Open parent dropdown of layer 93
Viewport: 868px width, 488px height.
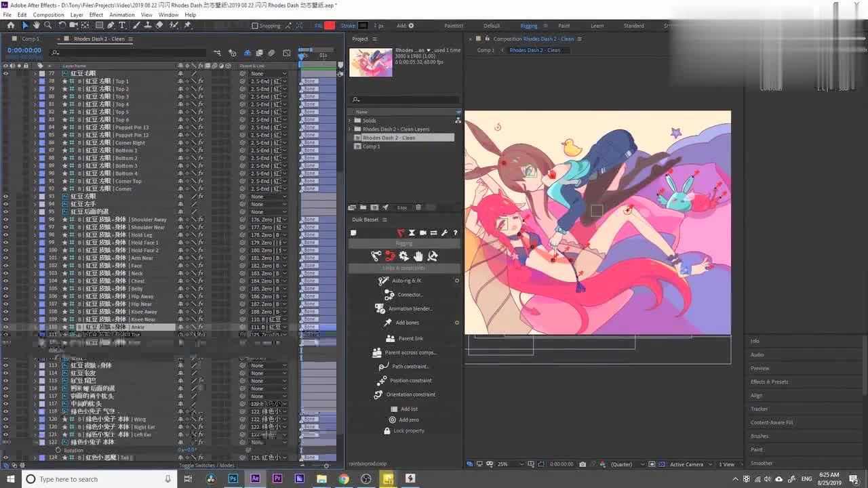pos(269,197)
